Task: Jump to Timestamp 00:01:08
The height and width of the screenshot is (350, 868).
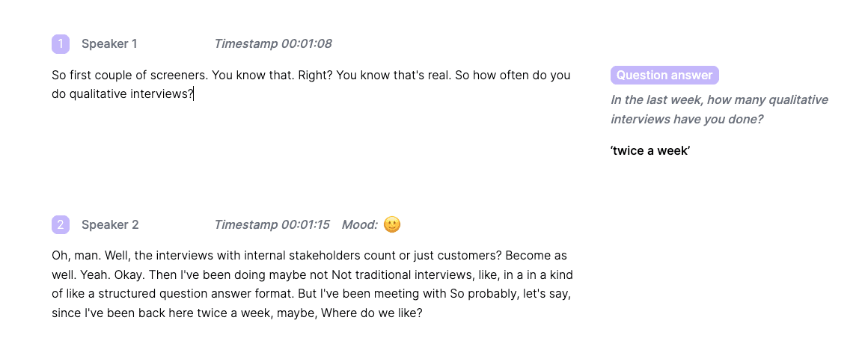Action: click(272, 44)
